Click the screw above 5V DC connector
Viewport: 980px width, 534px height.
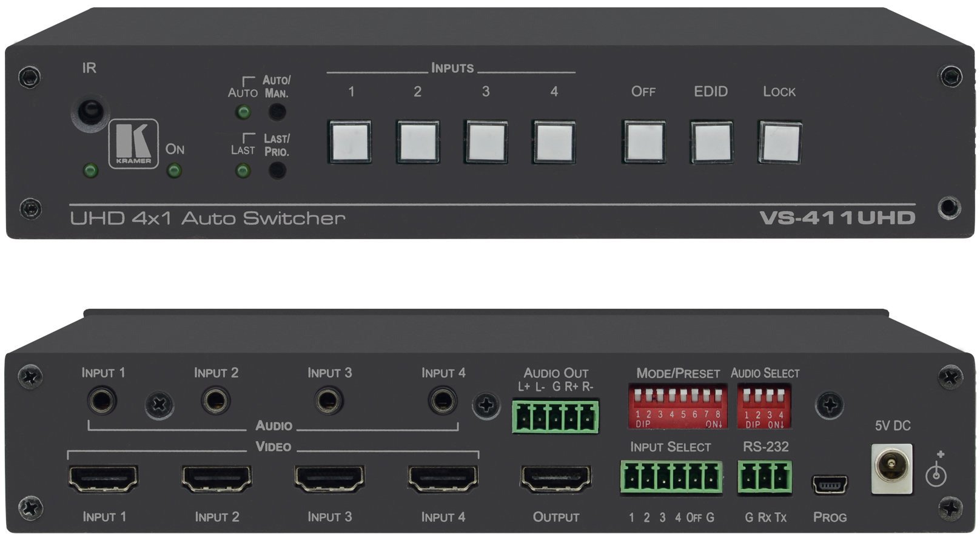[x=830, y=405]
